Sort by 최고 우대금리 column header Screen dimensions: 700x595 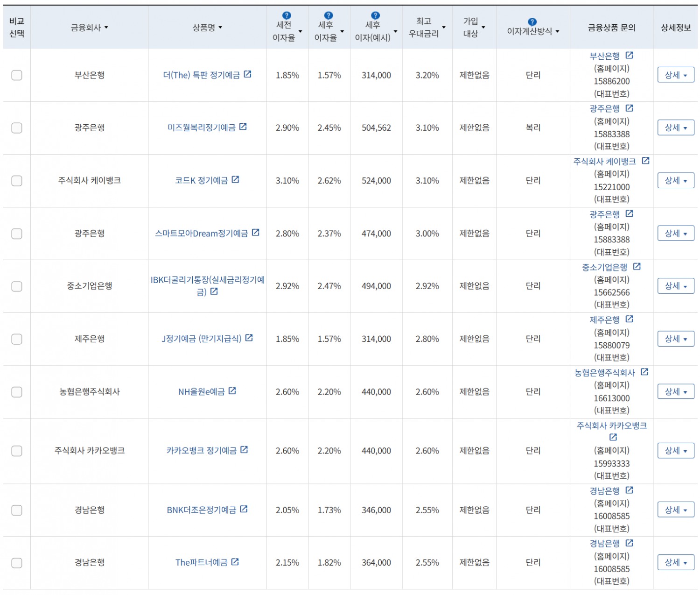pyautogui.click(x=427, y=28)
